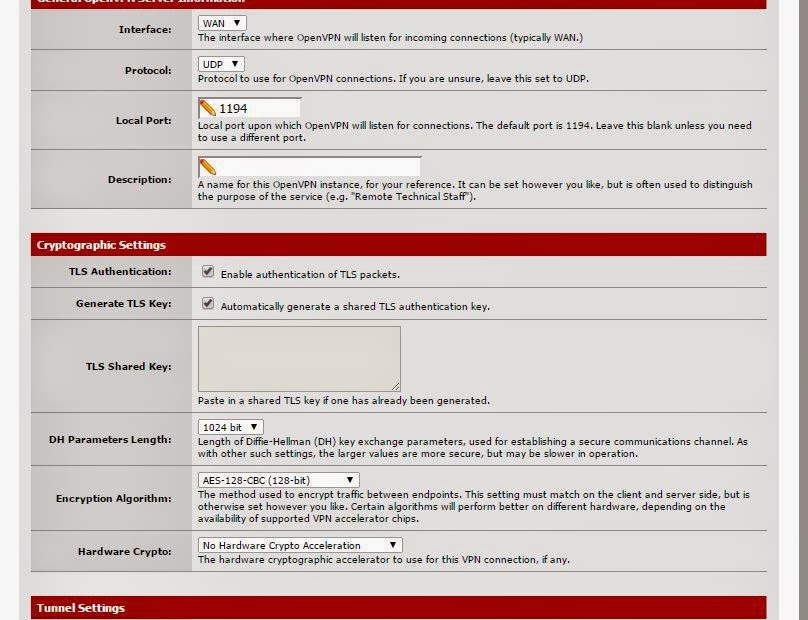Click the TLS Authentication label
Screen dimensions: 808x620
[x=120, y=272]
